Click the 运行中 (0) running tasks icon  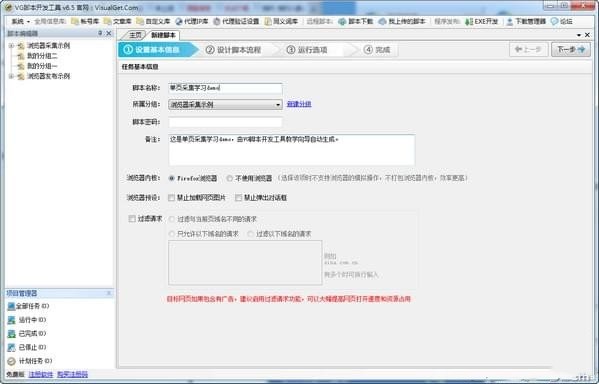click(11, 320)
